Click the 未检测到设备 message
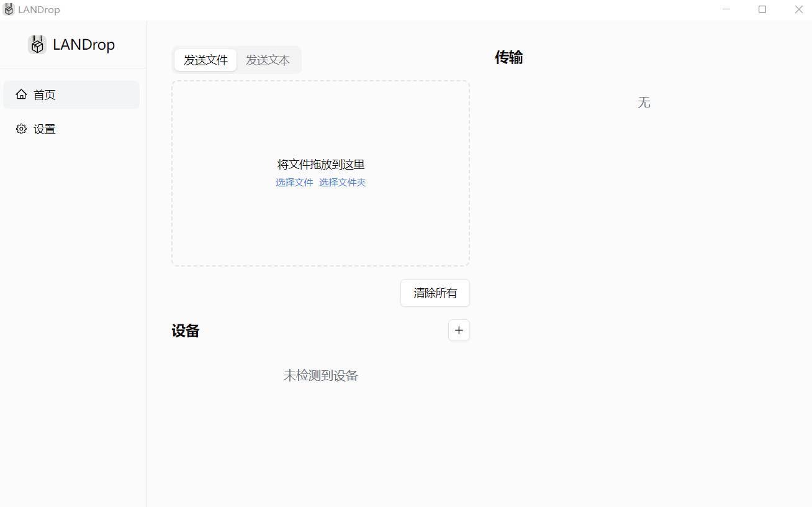The width and height of the screenshot is (812, 507). click(x=320, y=376)
